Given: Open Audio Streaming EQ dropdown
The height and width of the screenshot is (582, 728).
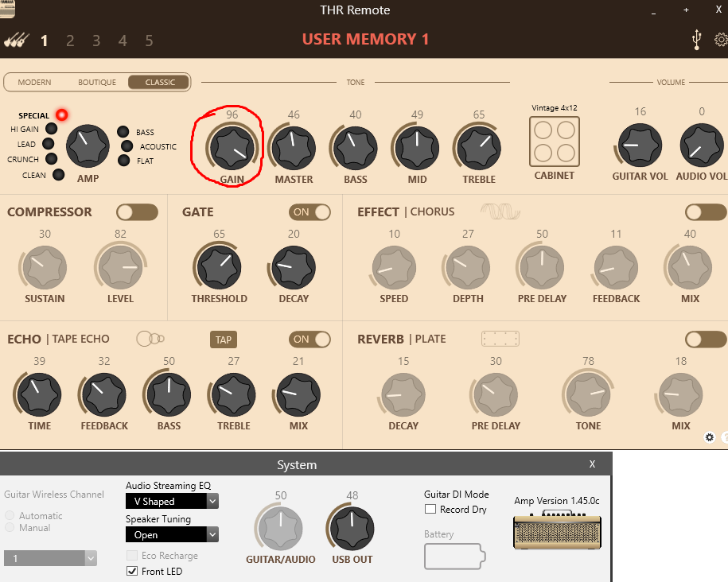Looking at the screenshot, I should 172,501.
